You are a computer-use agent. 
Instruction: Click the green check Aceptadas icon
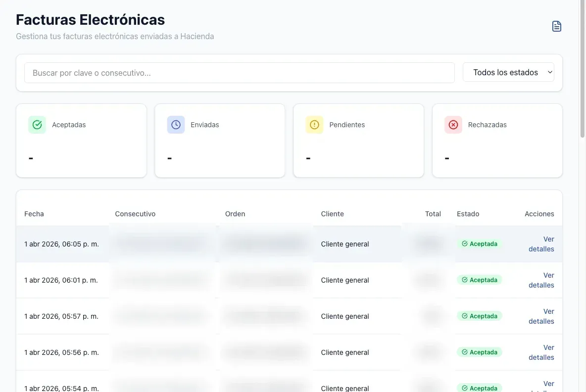pos(37,125)
